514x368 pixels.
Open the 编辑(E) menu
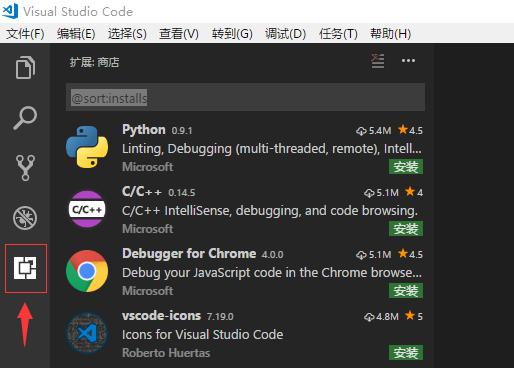pyautogui.click(x=76, y=34)
